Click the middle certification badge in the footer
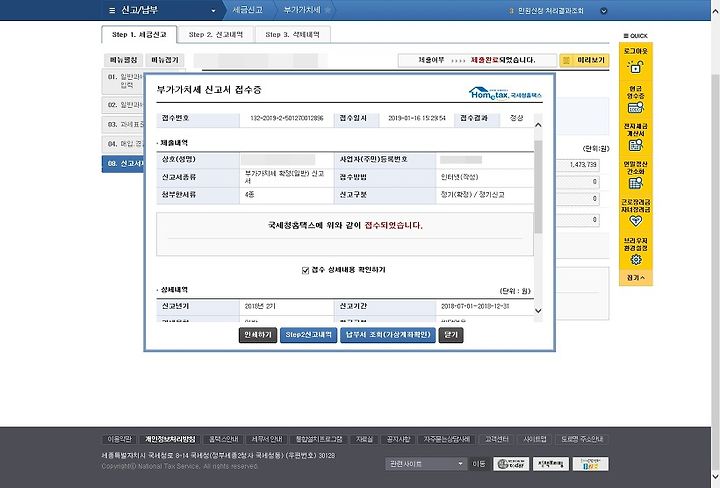The height and width of the screenshot is (488, 720). [551, 464]
